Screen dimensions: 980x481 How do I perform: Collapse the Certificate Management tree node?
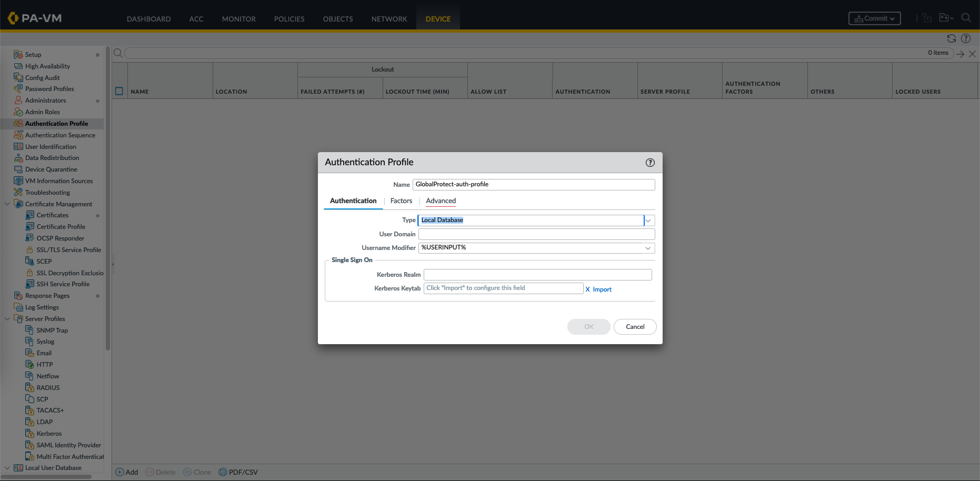7,204
